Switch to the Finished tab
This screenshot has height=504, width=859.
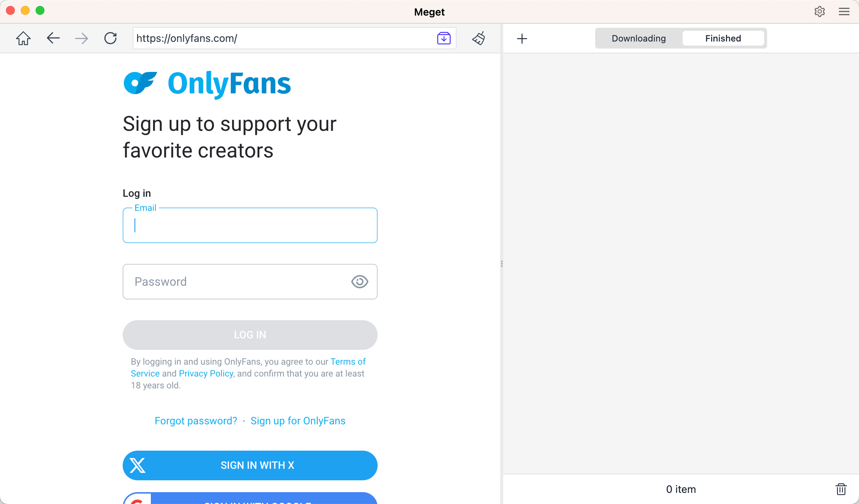point(723,38)
